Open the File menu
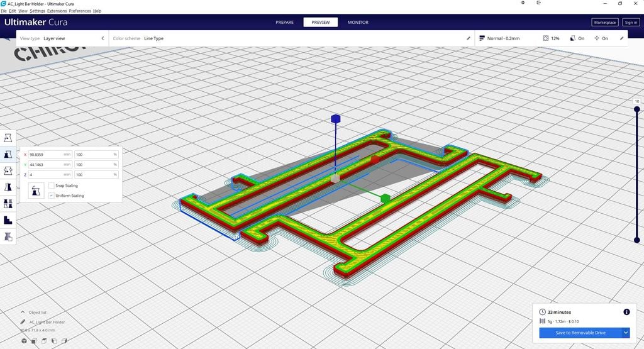 pos(4,11)
